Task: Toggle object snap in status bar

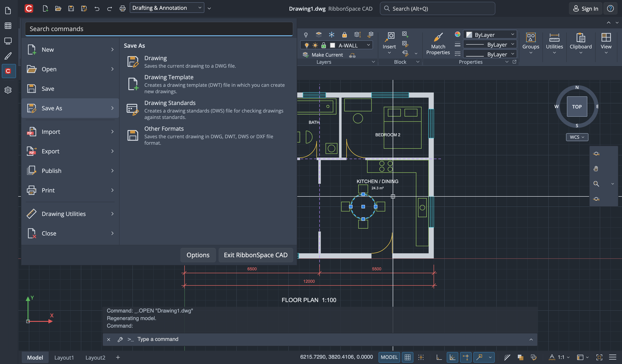Action: click(480, 357)
